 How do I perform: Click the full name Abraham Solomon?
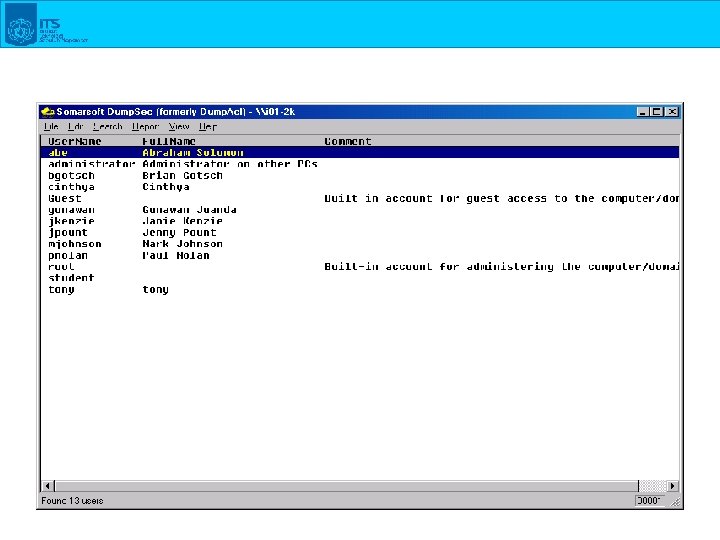193,152
